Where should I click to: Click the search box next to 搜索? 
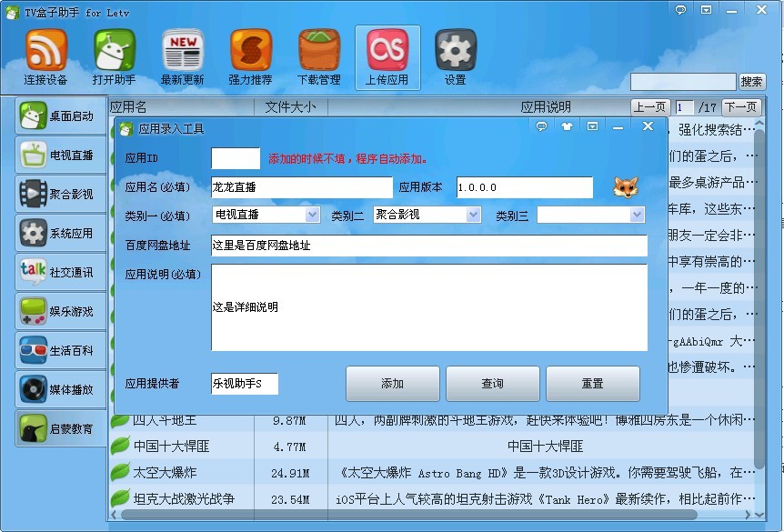point(683,82)
